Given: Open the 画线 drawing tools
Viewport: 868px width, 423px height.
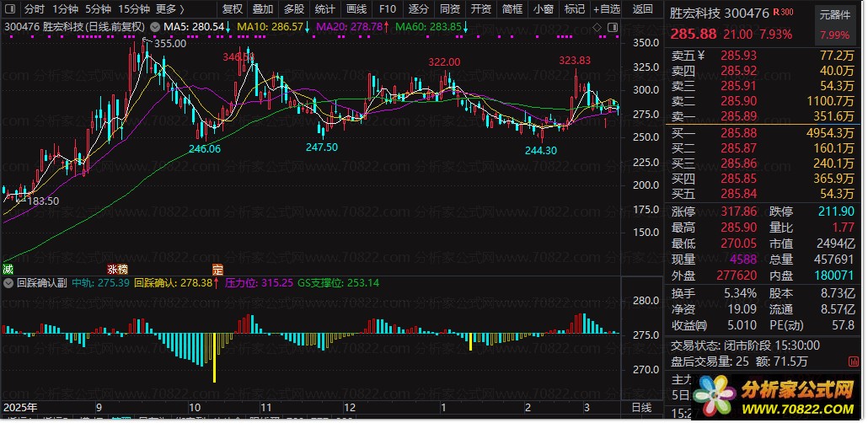Looking at the screenshot, I should [x=356, y=9].
